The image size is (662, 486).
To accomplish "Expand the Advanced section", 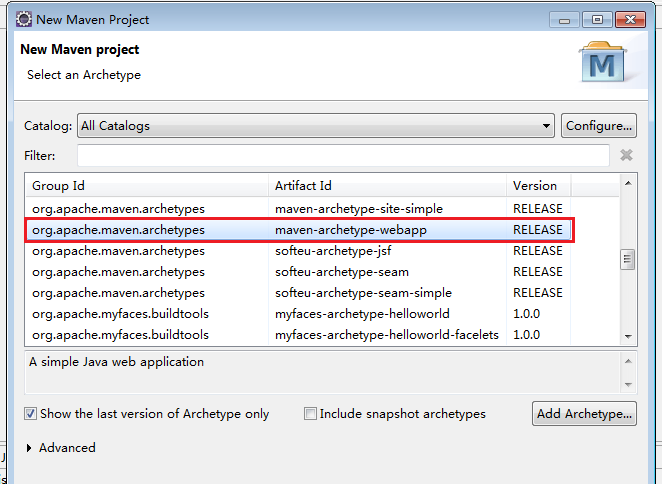I will coord(29,448).
